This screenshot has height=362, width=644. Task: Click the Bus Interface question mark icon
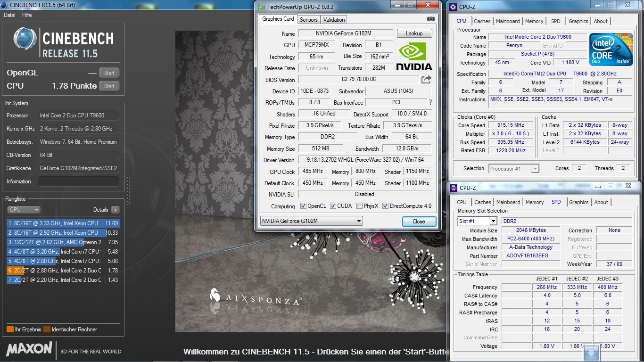tap(430, 102)
